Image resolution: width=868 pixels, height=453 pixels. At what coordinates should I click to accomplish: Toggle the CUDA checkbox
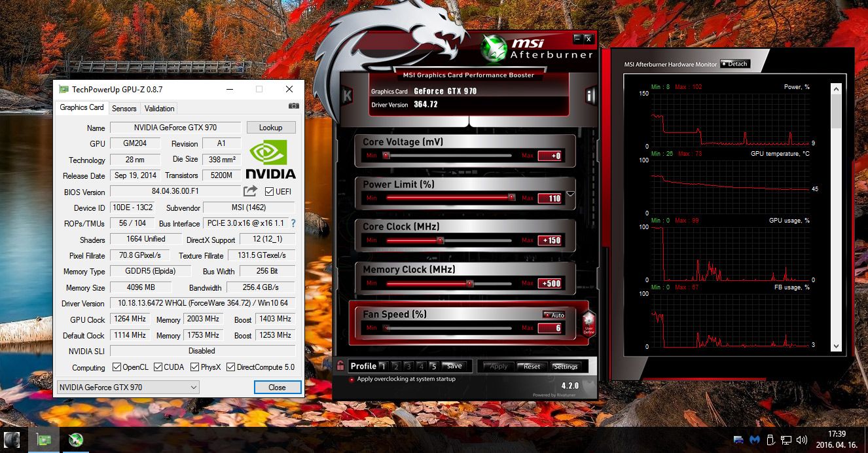[x=158, y=367]
